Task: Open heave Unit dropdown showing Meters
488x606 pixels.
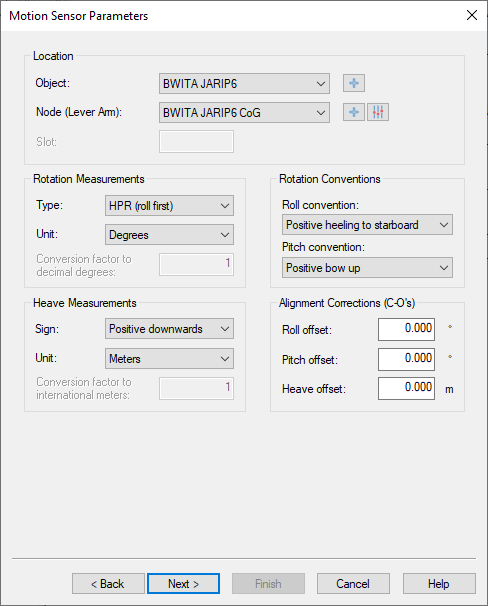Action: (x=169, y=359)
